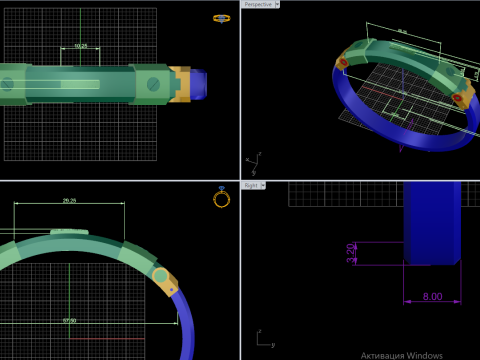Select the 67.50 dimension text
This screenshot has width=480, height=360.
click(69, 321)
